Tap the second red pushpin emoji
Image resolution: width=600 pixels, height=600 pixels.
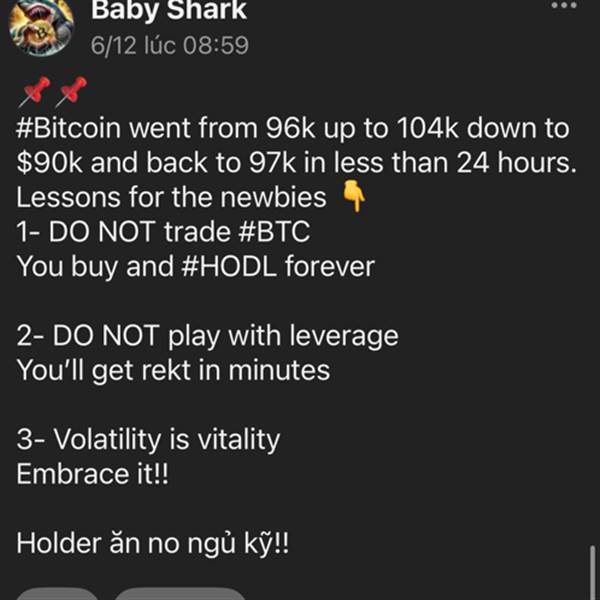click(71, 91)
